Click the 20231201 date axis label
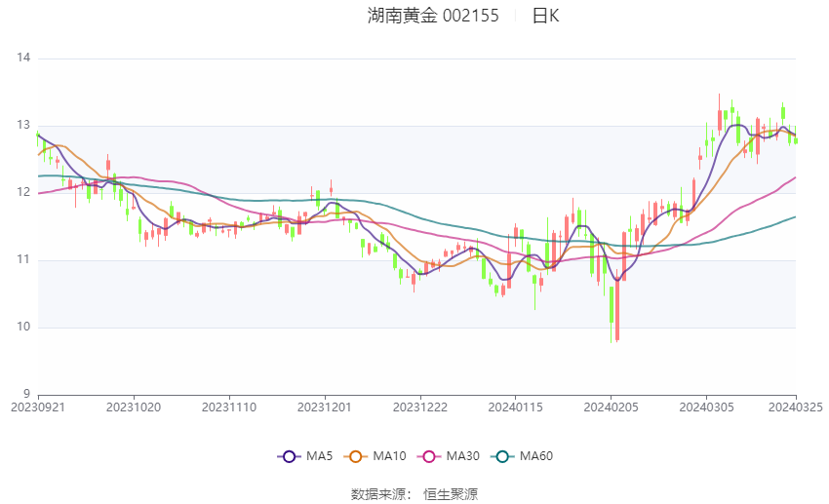Screen dimensions: 829x504 coord(324,407)
